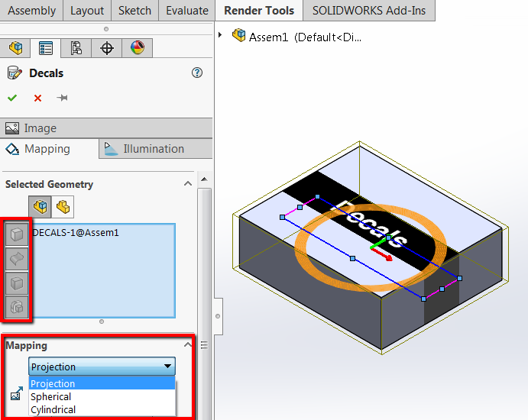The image size is (528, 420).
Task: Cancel the decal with red X
Action: (37, 98)
